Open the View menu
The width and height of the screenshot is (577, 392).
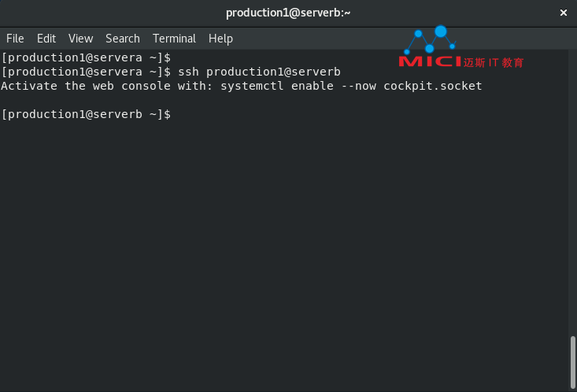coord(80,39)
